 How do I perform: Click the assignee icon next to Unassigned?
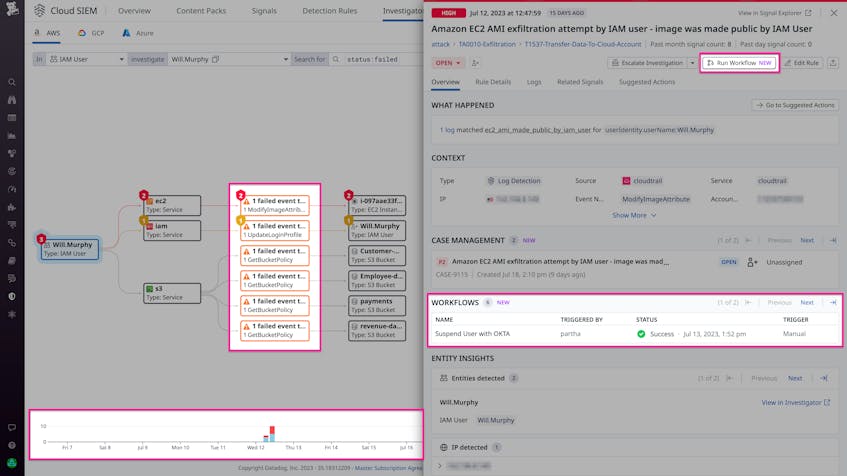752,262
